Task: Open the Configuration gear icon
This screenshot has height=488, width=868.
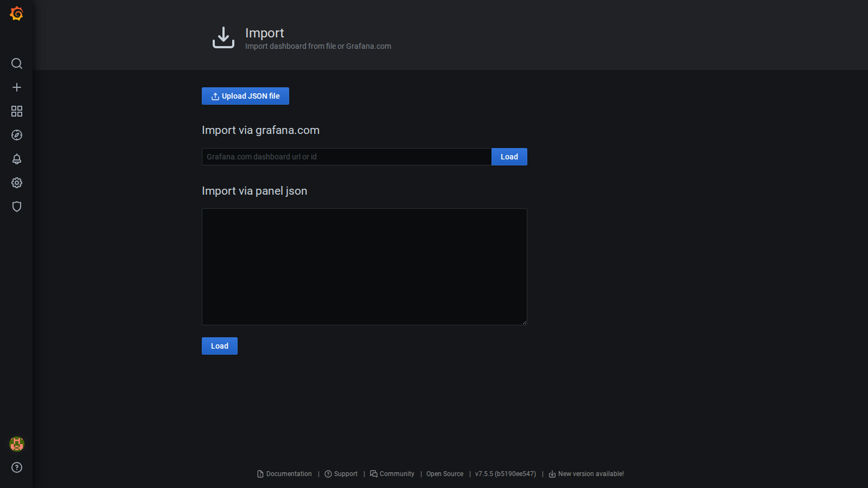Action: [x=17, y=183]
